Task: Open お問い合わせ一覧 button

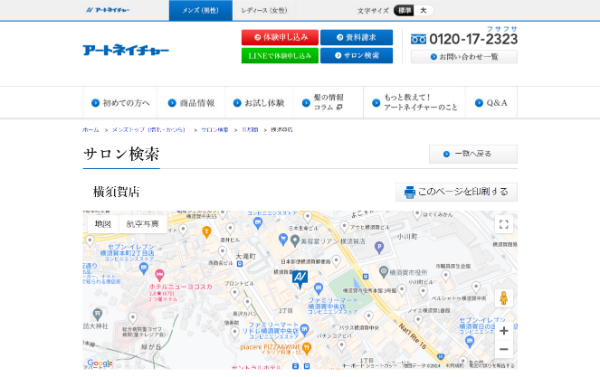Action: (464, 57)
